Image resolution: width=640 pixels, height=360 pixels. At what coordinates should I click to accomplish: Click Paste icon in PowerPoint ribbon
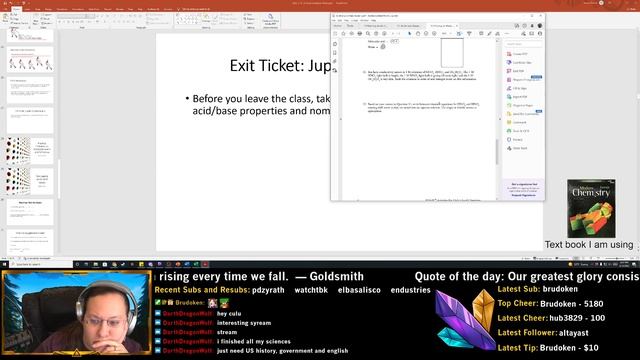pyautogui.click(x=5, y=17)
